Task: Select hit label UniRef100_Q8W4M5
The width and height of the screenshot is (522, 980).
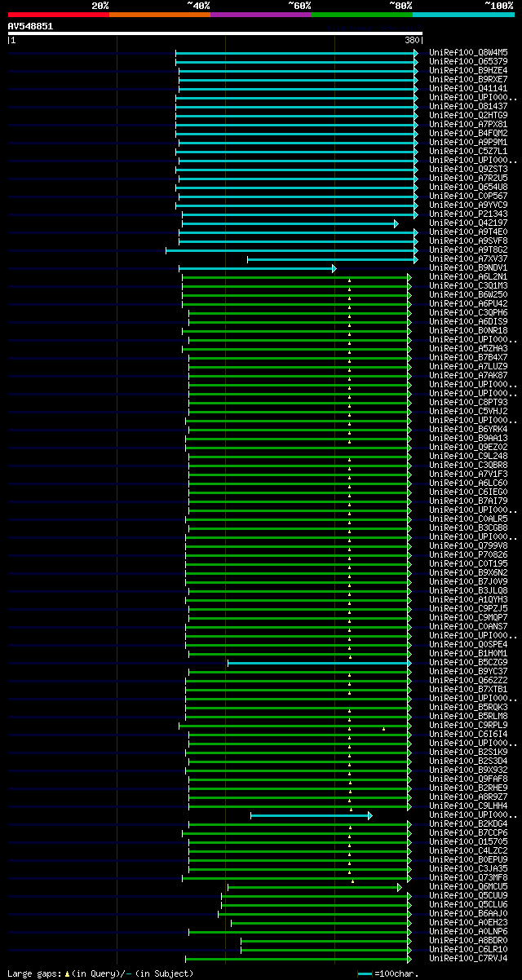Action: coord(469,52)
